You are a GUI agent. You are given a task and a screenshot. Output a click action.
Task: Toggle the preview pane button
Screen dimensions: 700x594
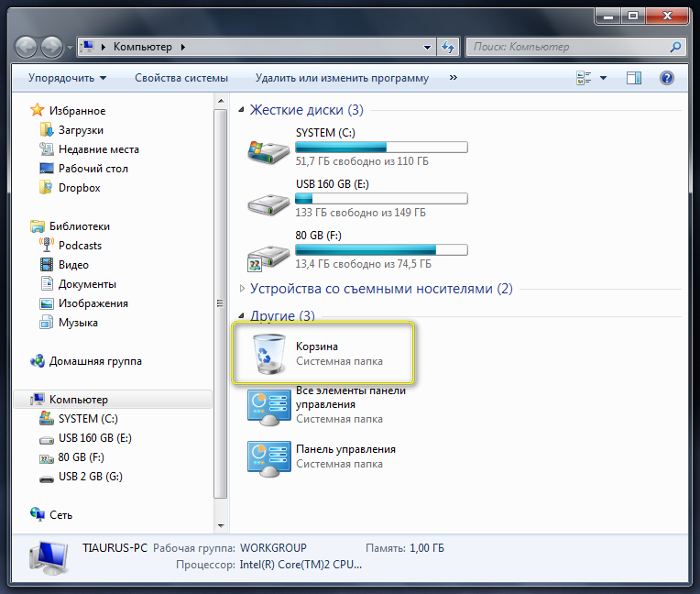[633, 78]
